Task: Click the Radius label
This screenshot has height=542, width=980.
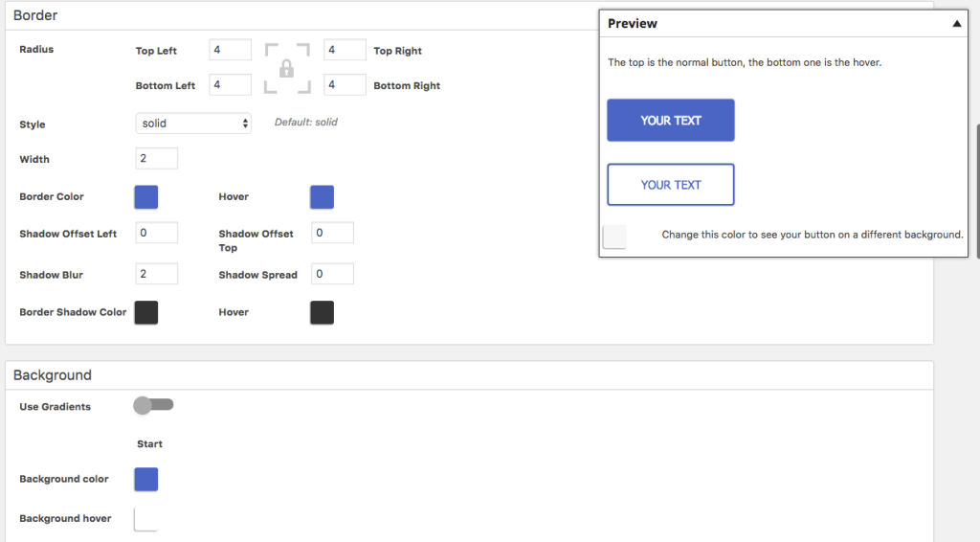Action: (x=36, y=50)
